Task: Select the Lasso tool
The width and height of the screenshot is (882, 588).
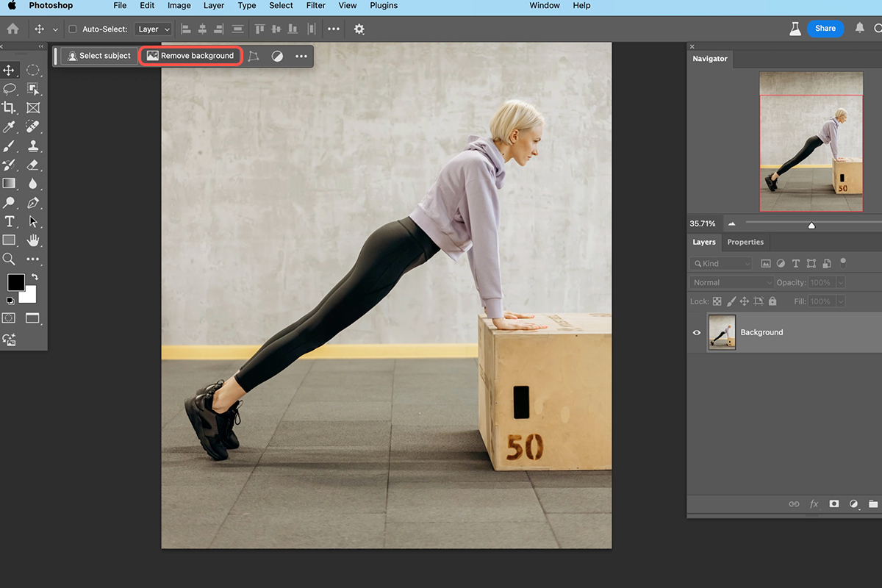Action: click(10, 89)
